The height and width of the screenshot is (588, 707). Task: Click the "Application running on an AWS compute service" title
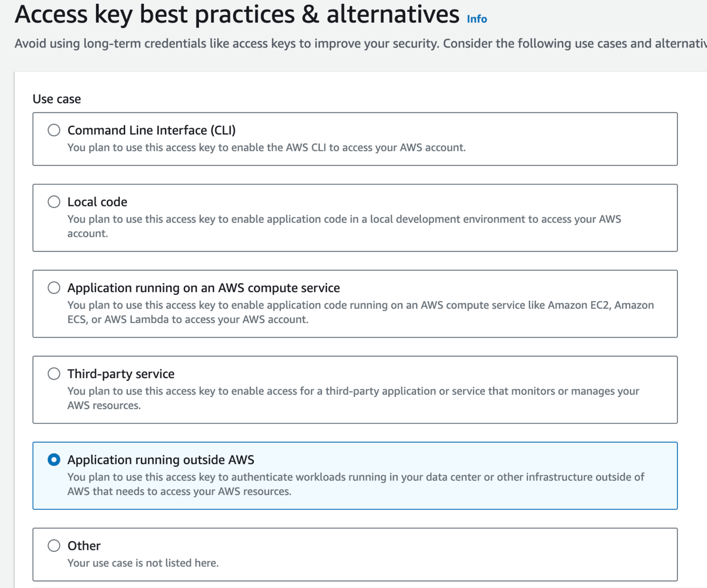(203, 288)
